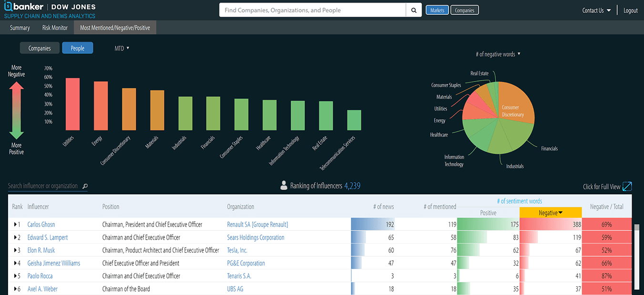Open the Renault SA organization link
644x295 pixels.
(x=257, y=224)
